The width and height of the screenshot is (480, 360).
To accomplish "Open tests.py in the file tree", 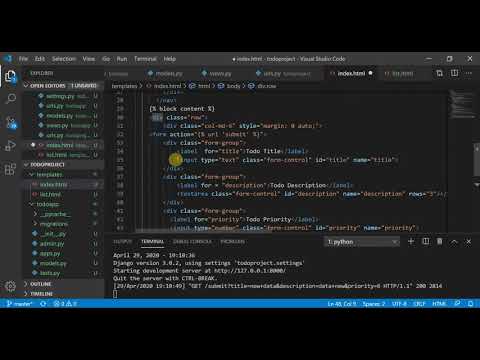I will (x=63, y=273).
